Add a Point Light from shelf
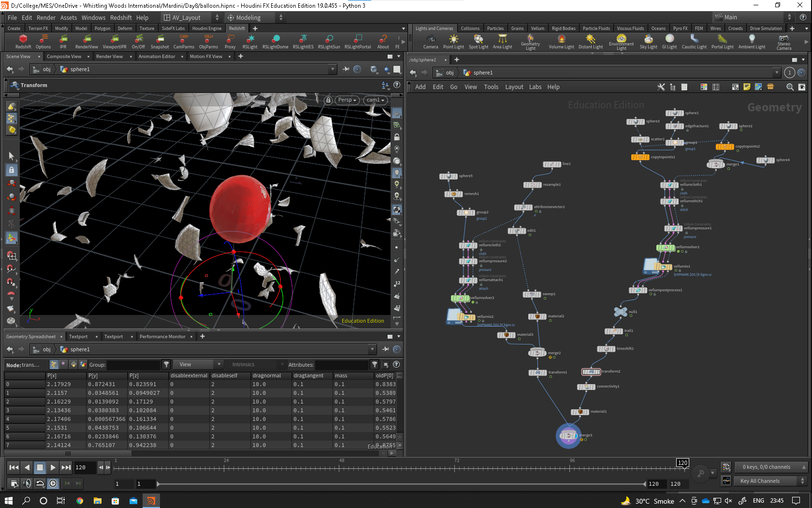 coord(453,41)
